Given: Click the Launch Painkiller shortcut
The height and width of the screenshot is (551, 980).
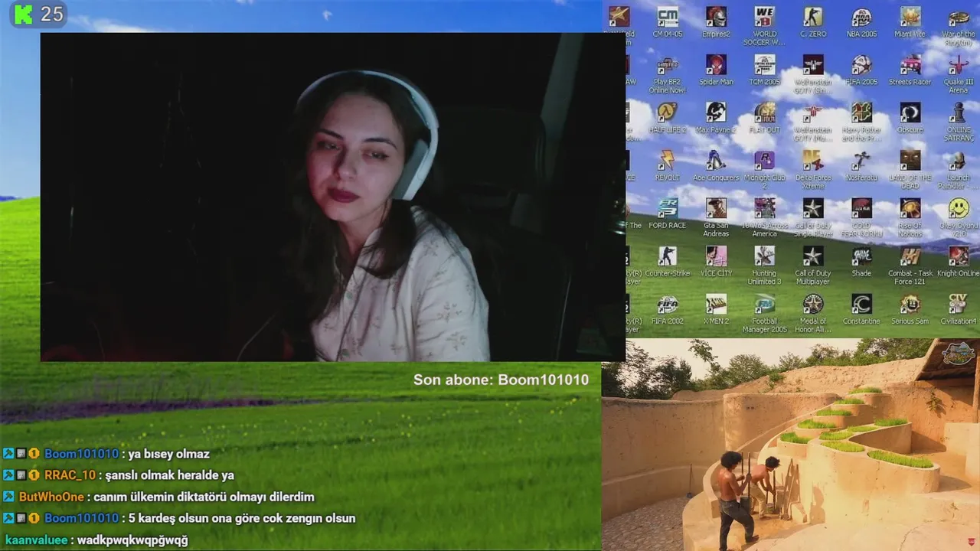Looking at the screenshot, I should [958, 170].
